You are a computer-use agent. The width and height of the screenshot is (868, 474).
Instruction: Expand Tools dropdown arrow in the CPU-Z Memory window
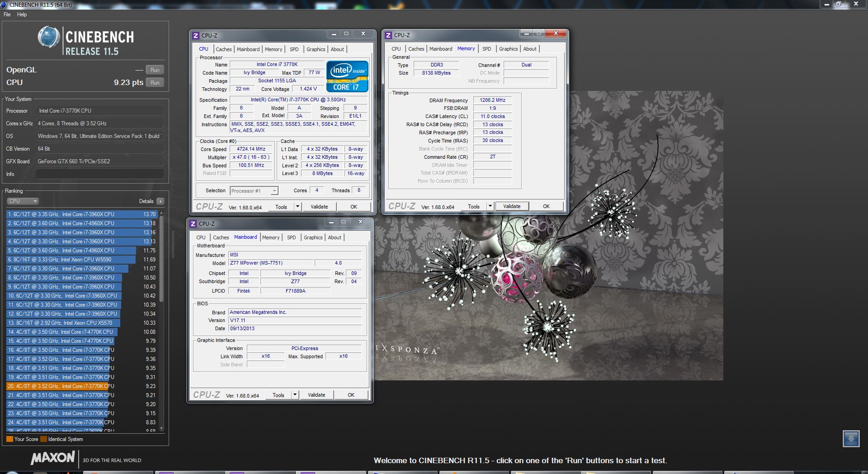(x=490, y=206)
